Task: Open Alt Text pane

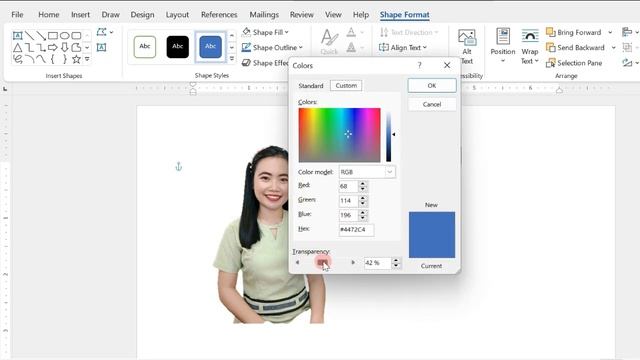Action: click(x=467, y=47)
